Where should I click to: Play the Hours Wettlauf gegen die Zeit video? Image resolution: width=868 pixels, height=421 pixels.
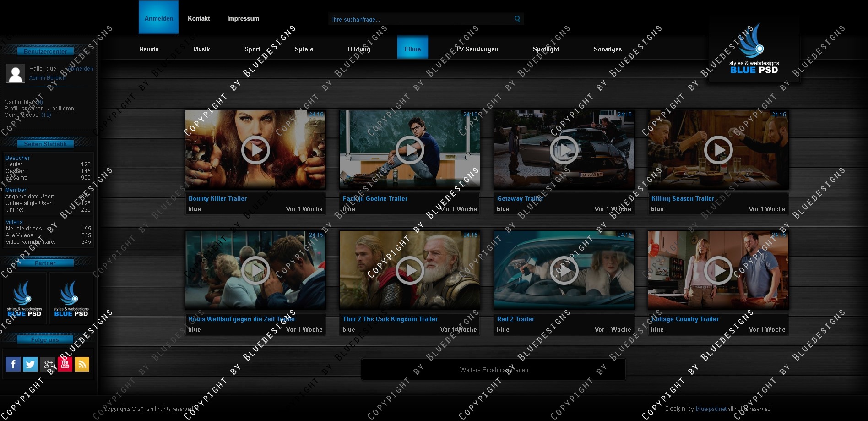click(255, 270)
